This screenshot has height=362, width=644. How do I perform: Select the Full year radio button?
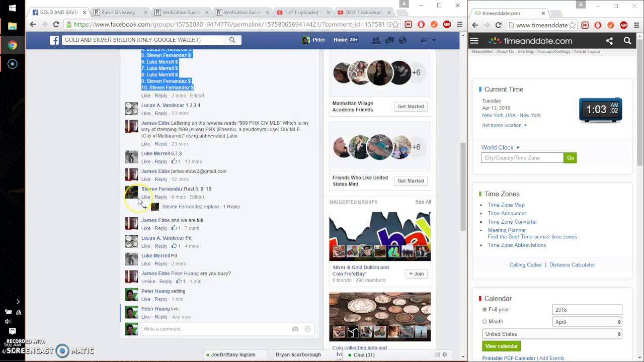(x=485, y=310)
